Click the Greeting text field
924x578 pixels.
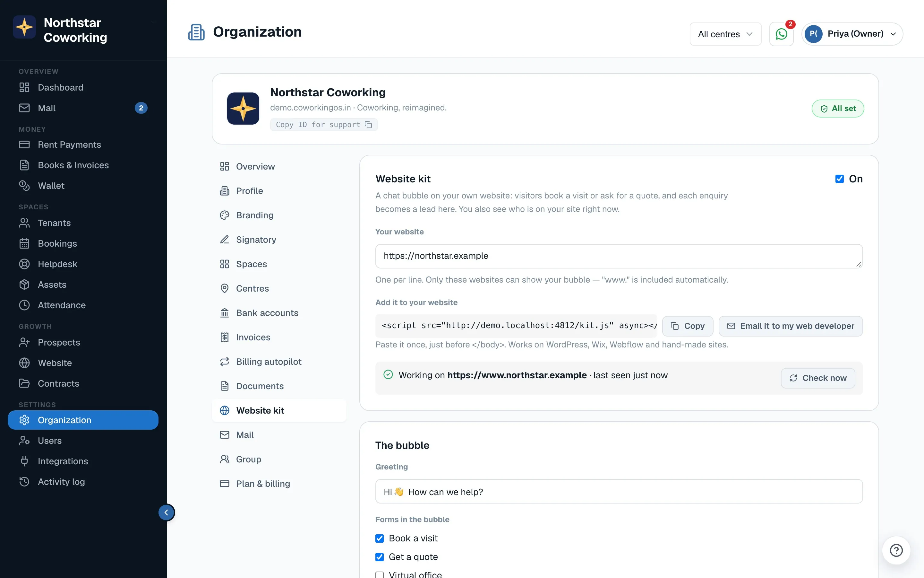(x=619, y=491)
